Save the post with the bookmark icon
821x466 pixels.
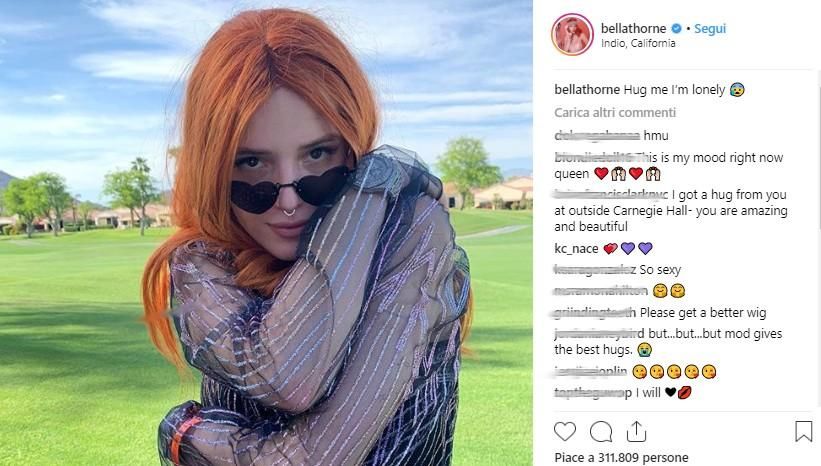click(x=803, y=431)
